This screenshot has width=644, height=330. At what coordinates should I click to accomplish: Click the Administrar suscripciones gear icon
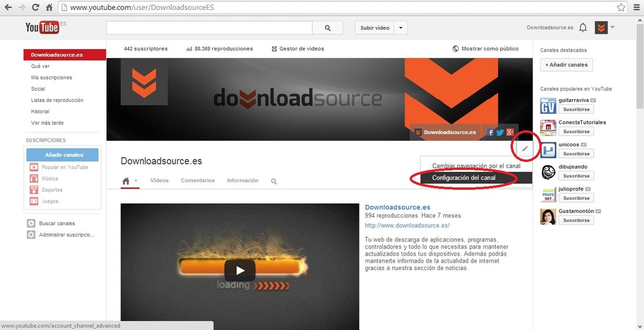(31, 235)
